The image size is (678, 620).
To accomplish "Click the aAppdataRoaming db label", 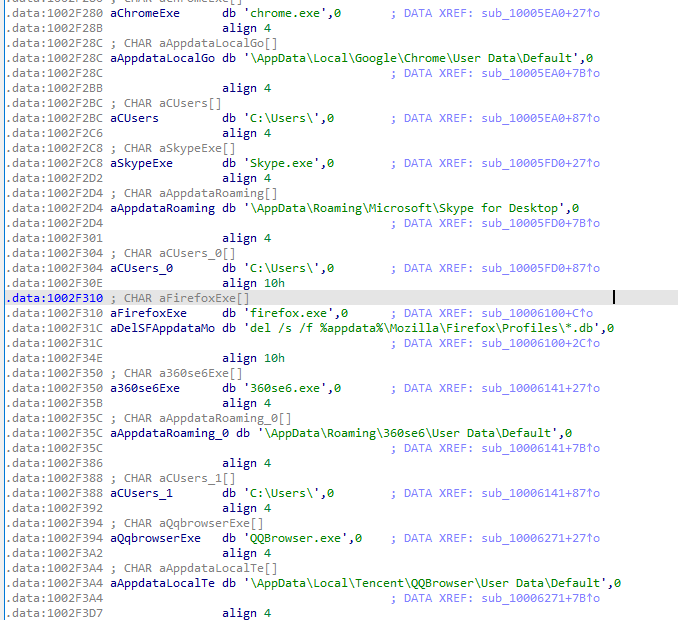I will (x=163, y=208).
